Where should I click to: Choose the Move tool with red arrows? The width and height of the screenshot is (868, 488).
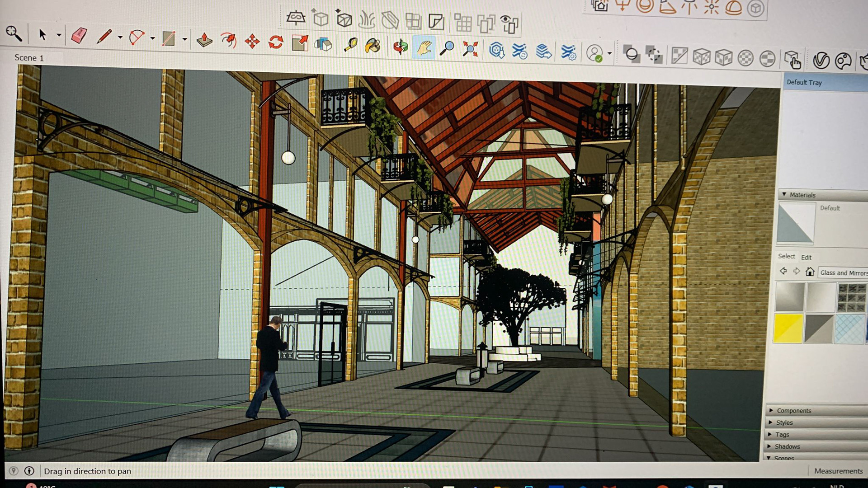[x=252, y=42]
